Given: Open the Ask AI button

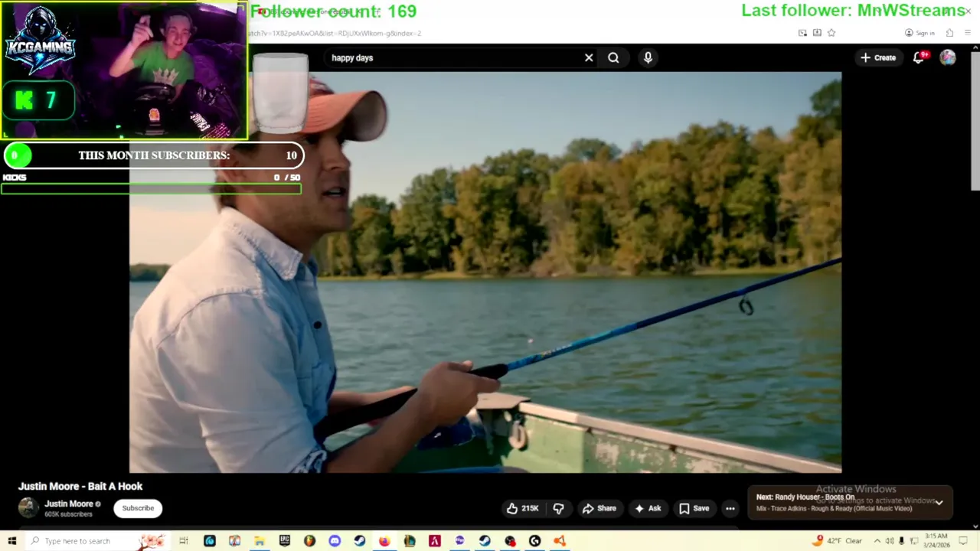Looking at the screenshot, I should coord(647,508).
